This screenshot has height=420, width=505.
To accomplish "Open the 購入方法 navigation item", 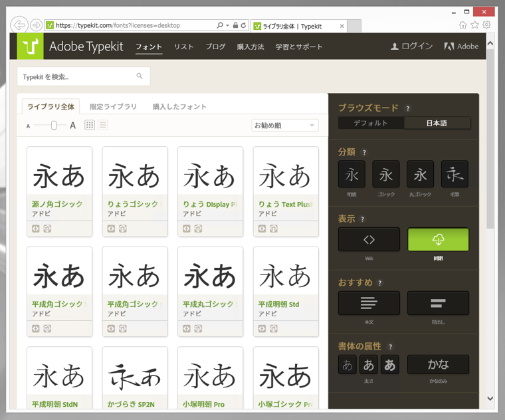I will point(251,47).
